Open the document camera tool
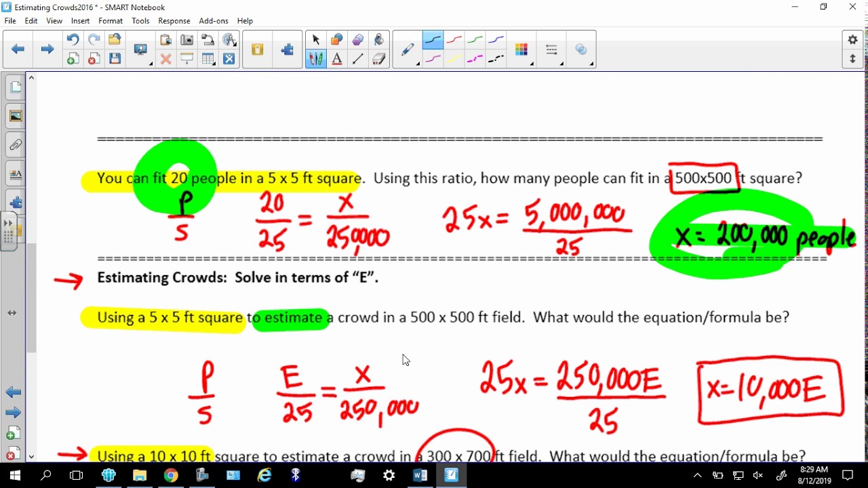 tap(208, 40)
